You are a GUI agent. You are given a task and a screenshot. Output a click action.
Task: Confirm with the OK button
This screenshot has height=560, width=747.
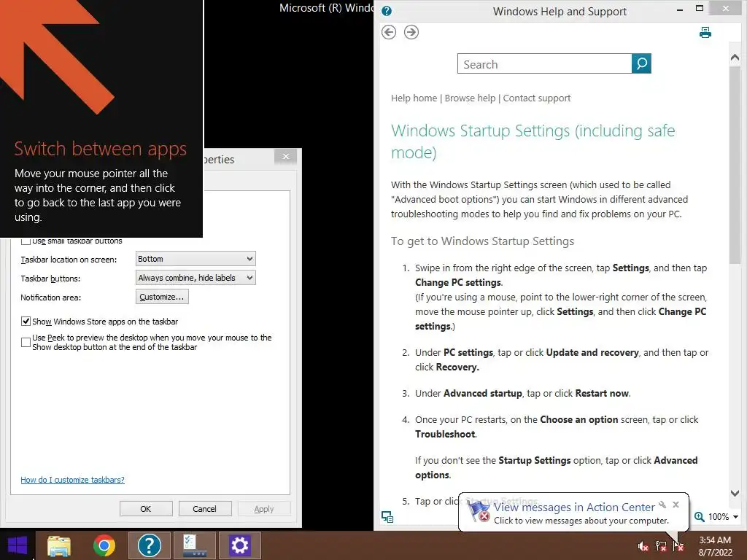point(146,508)
